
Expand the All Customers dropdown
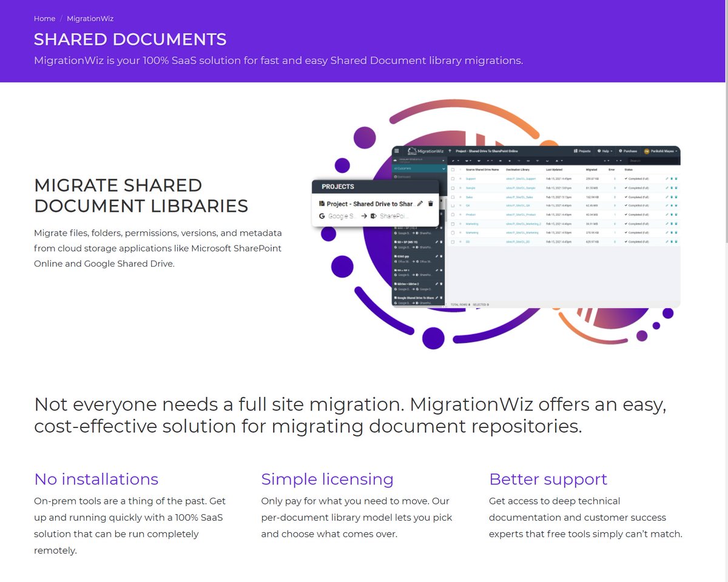[419, 169]
